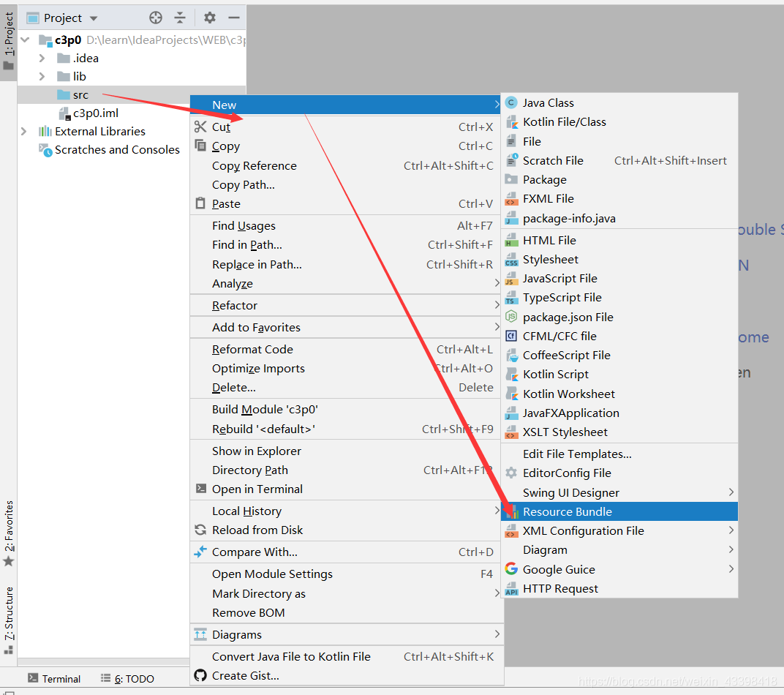Click the Copy pages icon
Image resolution: width=784 pixels, height=695 pixels.
tap(200, 146)
